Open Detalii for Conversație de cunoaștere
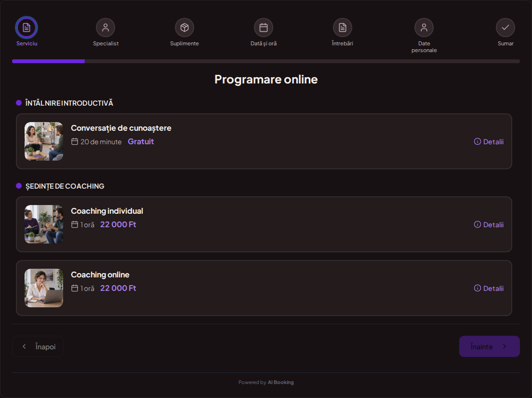This screenshot has width=532, height=398. point(493,142)
